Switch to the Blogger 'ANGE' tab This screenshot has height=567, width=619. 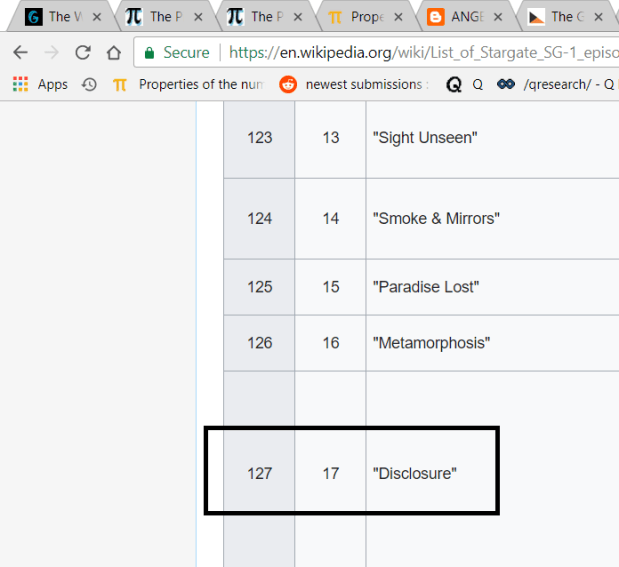tap(460, 16)
